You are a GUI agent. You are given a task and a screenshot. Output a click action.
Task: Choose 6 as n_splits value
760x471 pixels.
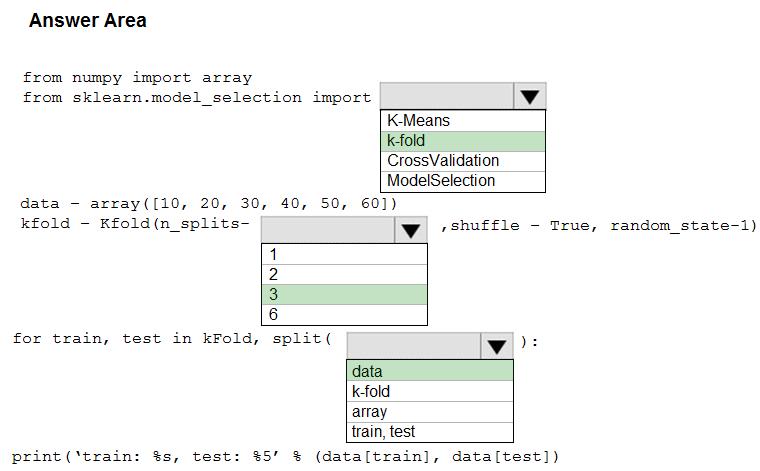click(343, 314)
